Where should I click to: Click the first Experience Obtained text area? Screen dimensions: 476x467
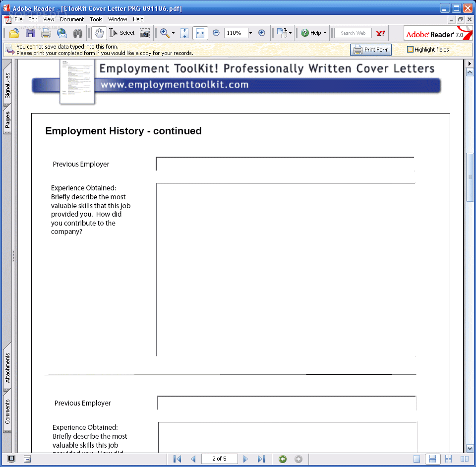point(286,270)
